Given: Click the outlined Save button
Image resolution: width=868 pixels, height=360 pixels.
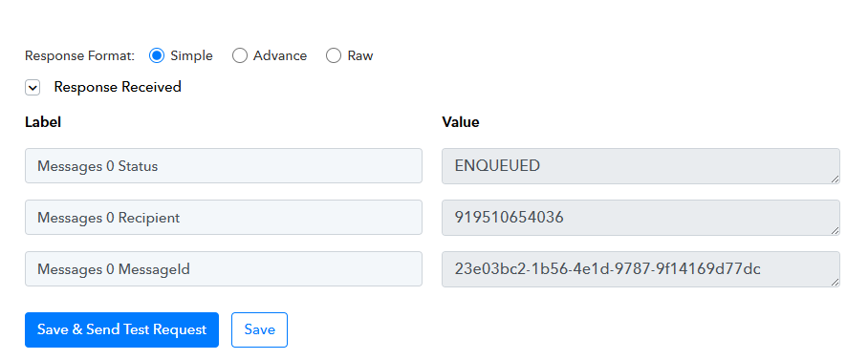Looking at the screenshot, I should [x=260, y=330].
